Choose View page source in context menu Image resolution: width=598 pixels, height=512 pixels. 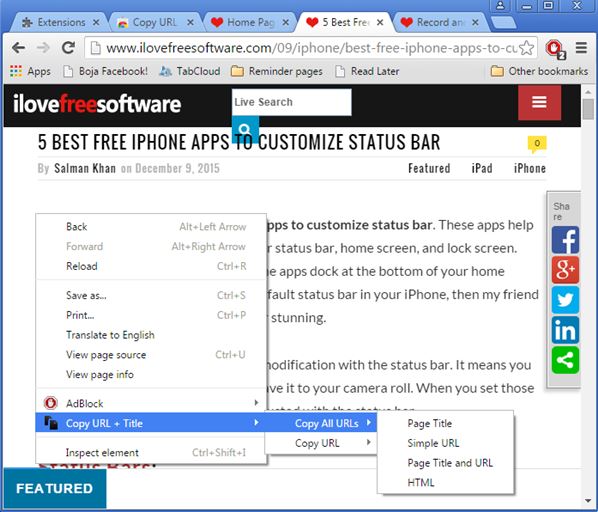151,355
